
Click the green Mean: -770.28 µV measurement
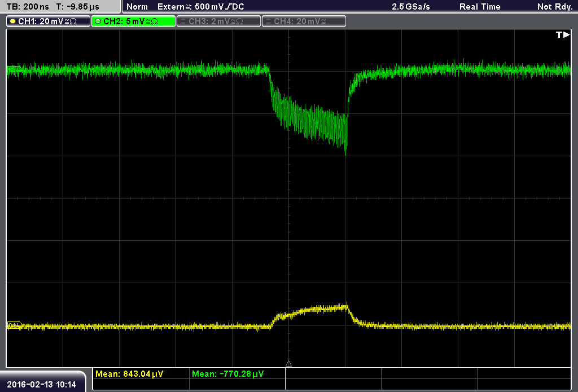click(x=228, y=374)
